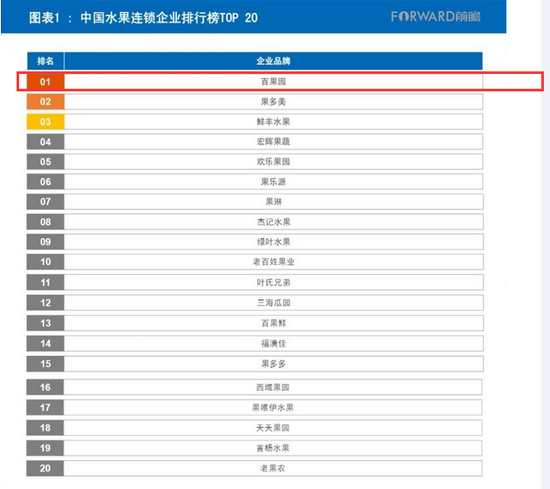Click the 02 rank badge
This screenshot has width=550, height=489.
(46, 102)
